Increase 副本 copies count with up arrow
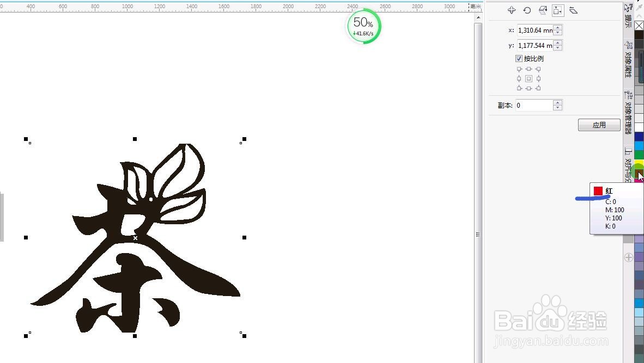The height and width of the screenshot is (363, 644). click(557, 103)
